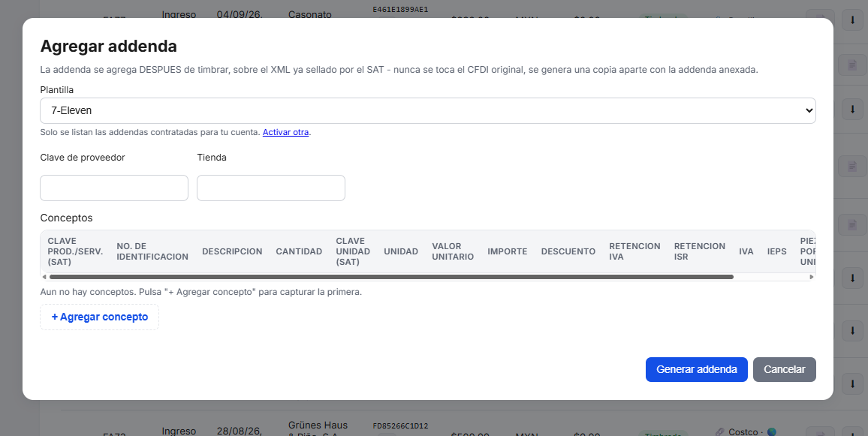Image resolution: width=868 pixels, height=436 pixels.
Task: Select the 'DESCRIPCION' column header
Action: click(x=232, y=251)
